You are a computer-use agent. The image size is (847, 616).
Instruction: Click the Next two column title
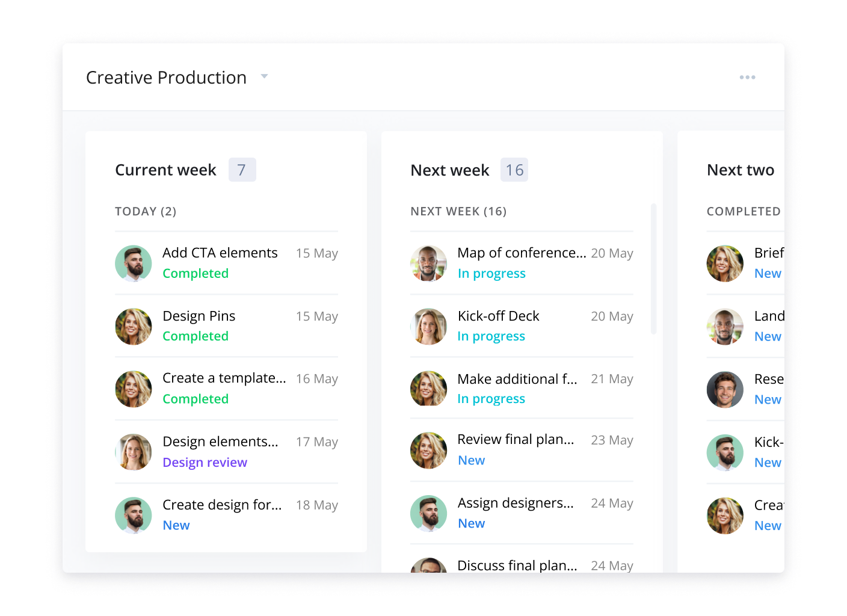741,170
